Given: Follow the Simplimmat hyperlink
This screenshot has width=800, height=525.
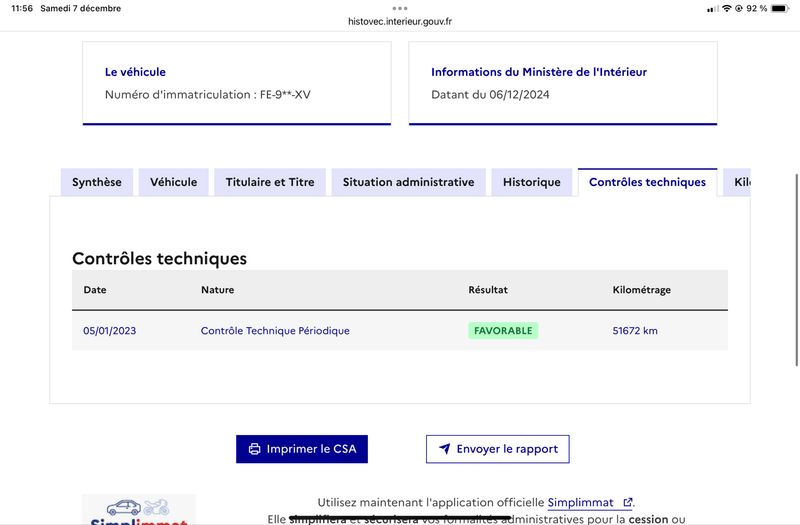Looking at the screenshot, I should [581, 503].
